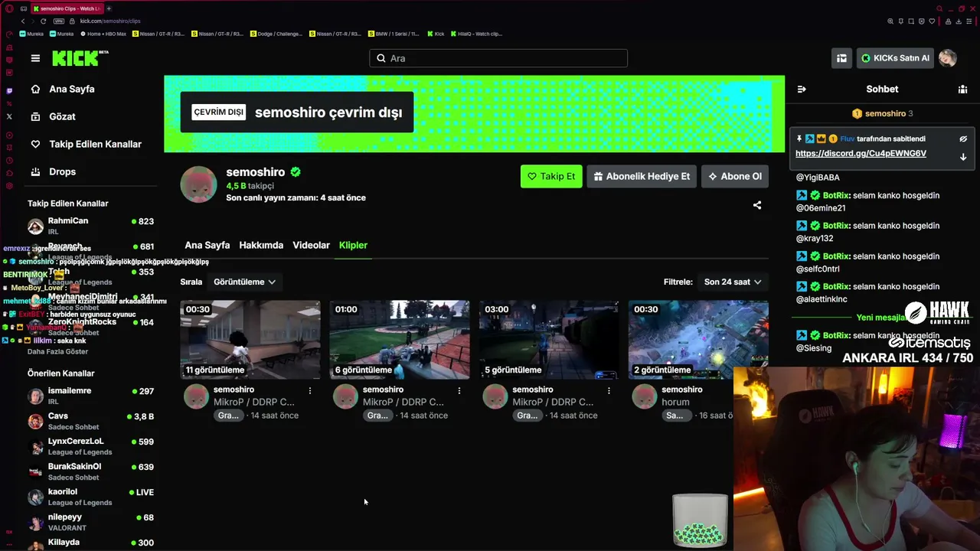Viewport: 980px width, 551px height.
Task: Open Opera sidebar settings gear
Action: click(9, 186)
